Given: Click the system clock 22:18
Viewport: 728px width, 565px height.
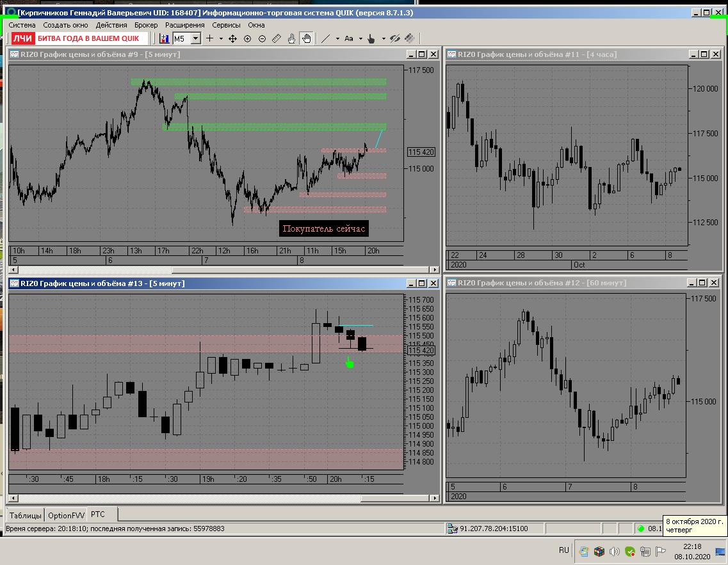Looking at the screenshot, I should (x=692, y=546).
